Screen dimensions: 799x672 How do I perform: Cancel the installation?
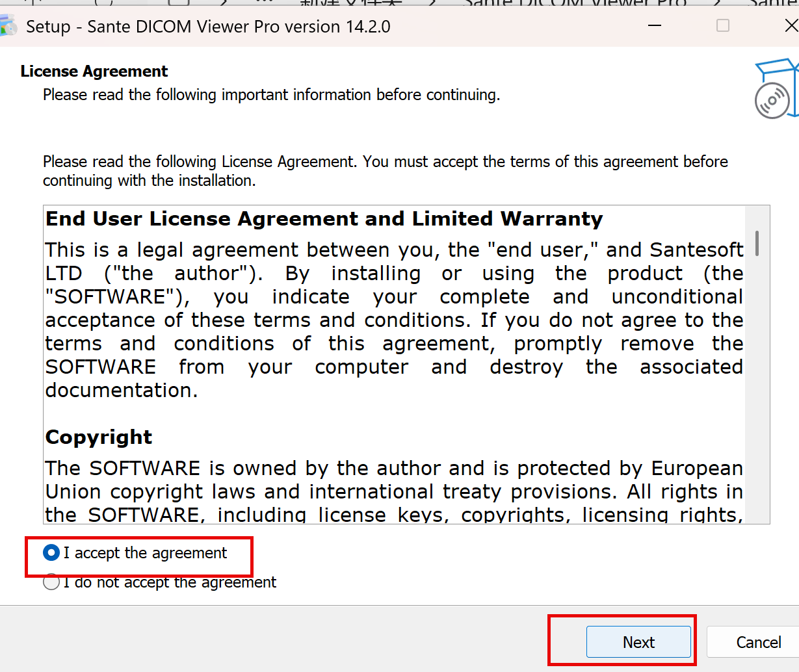click(757, 642)
